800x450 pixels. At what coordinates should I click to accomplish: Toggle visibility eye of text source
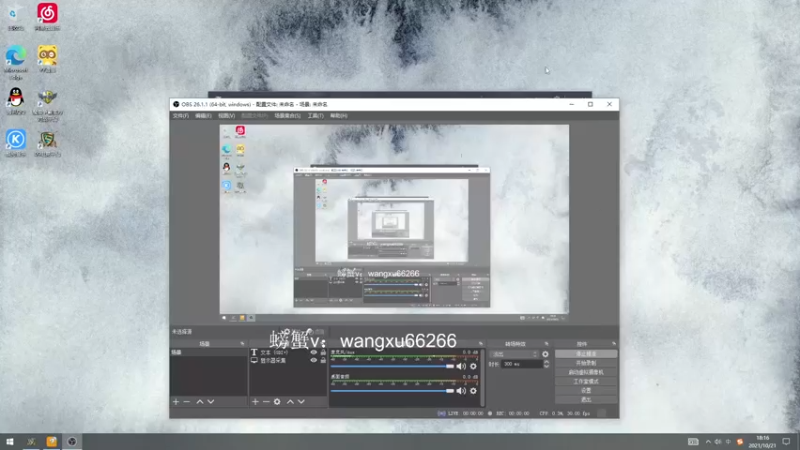click(x=314, y=353)
